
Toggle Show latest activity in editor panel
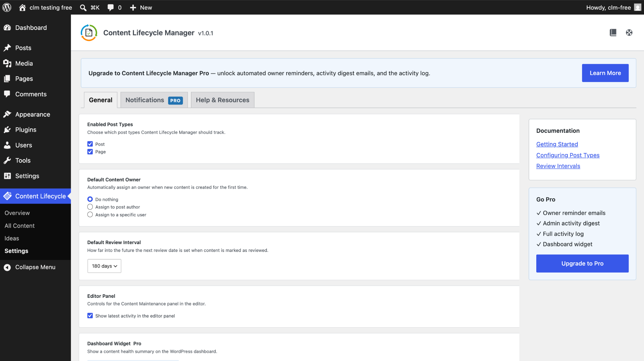click(x=90, y=316)
